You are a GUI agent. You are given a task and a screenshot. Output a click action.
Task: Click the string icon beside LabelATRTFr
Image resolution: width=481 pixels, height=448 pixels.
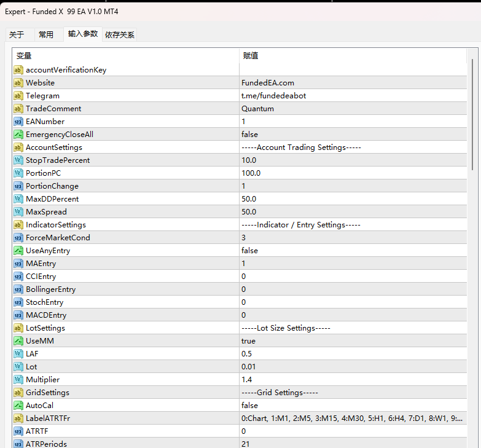[x=18, y=419]
